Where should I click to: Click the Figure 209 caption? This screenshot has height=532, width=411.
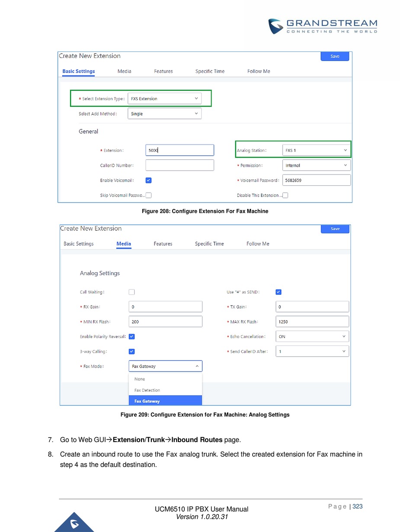tap(205, 415)
